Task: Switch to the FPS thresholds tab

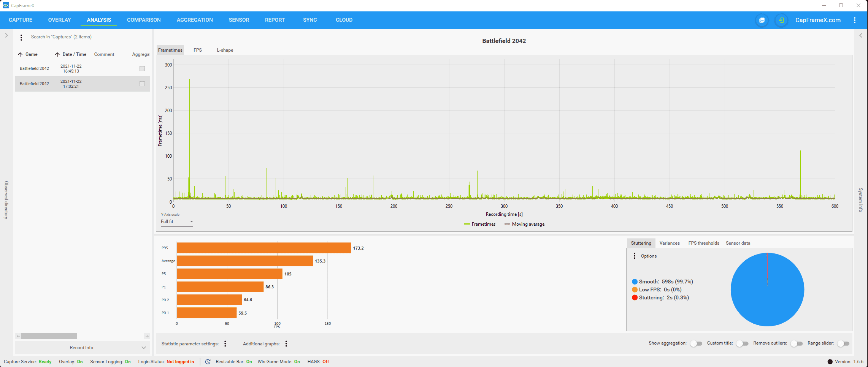Action: [704, 243]
